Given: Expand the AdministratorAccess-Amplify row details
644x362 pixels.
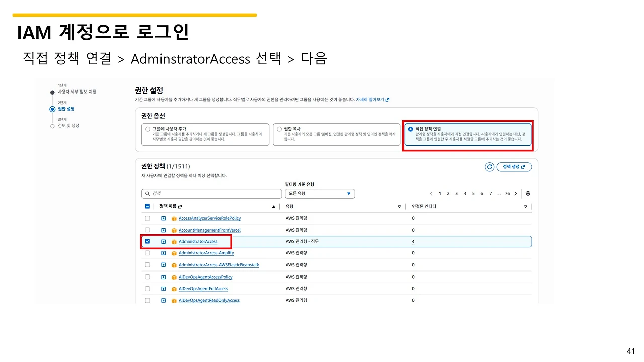Looking at the screenshot, I should click(163, 253).
